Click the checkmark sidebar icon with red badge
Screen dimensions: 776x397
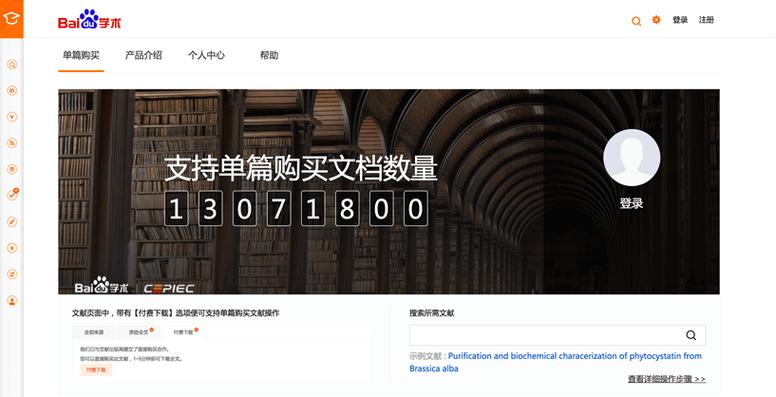point(12,195)
